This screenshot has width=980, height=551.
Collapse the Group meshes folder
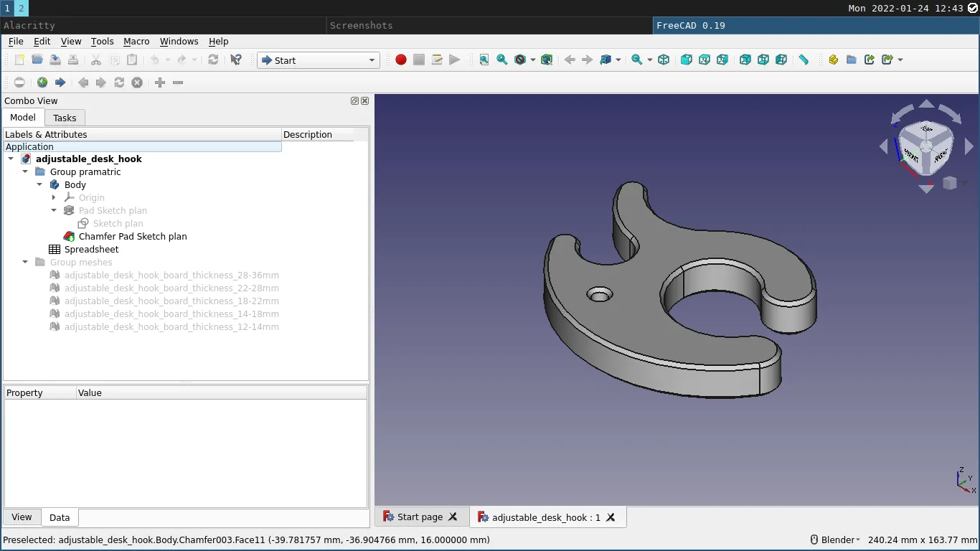click(26, 262)
